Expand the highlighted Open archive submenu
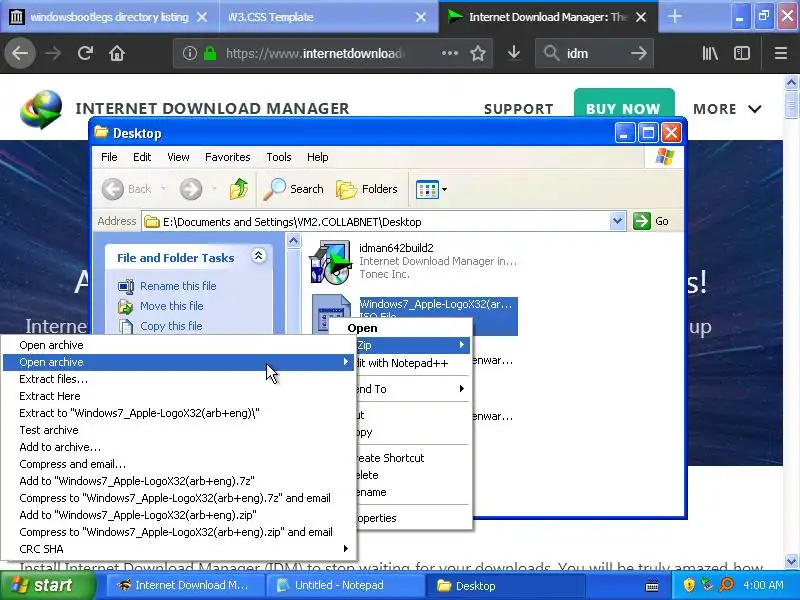 coord(178,362)
